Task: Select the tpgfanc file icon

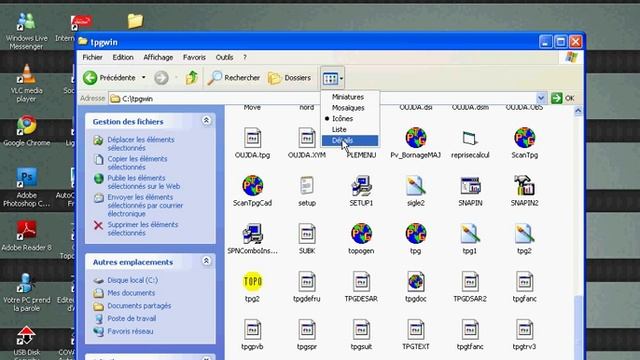Action: (524, 282)
